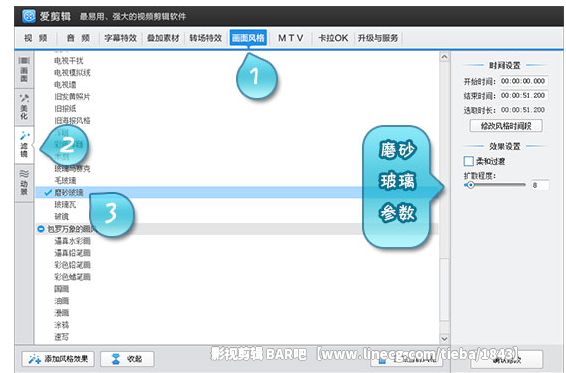Open the 音频 tab
This screenshot has width=566, height=373.
78,38
